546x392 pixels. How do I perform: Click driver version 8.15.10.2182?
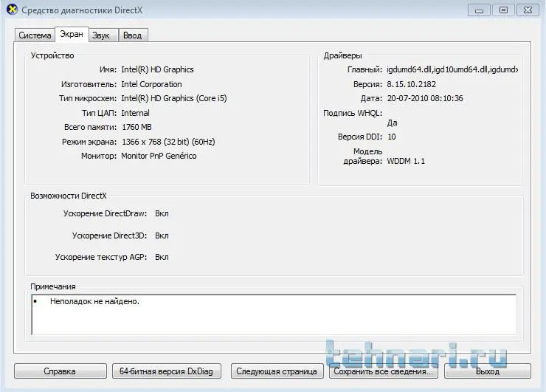click(411, 84)
